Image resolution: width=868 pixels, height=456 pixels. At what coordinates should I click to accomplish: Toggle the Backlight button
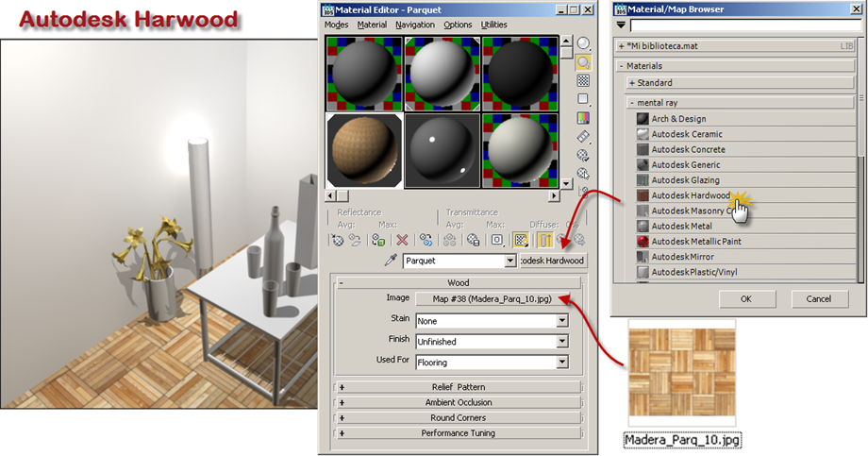tap(583, 62)
